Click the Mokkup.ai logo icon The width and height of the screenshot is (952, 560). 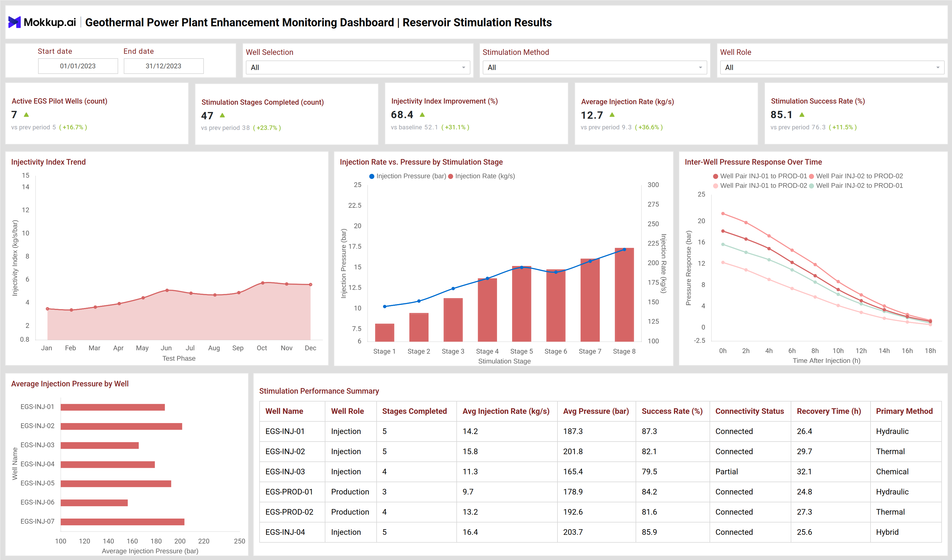[14, 22]
